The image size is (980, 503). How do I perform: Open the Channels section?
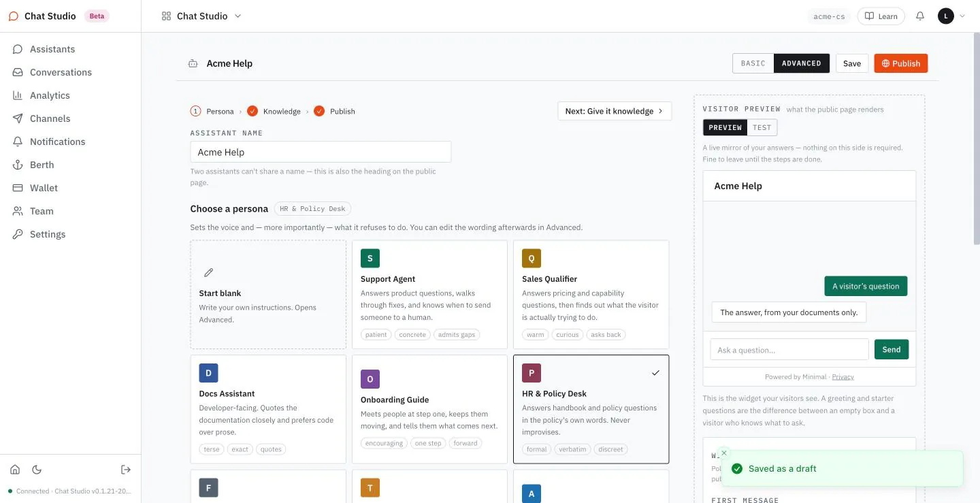70,118
